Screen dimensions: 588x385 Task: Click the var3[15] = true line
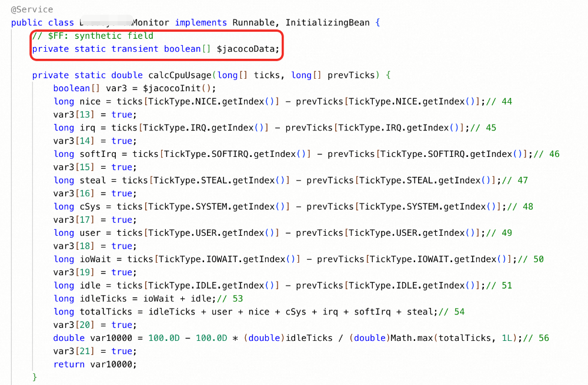point(95,167)
